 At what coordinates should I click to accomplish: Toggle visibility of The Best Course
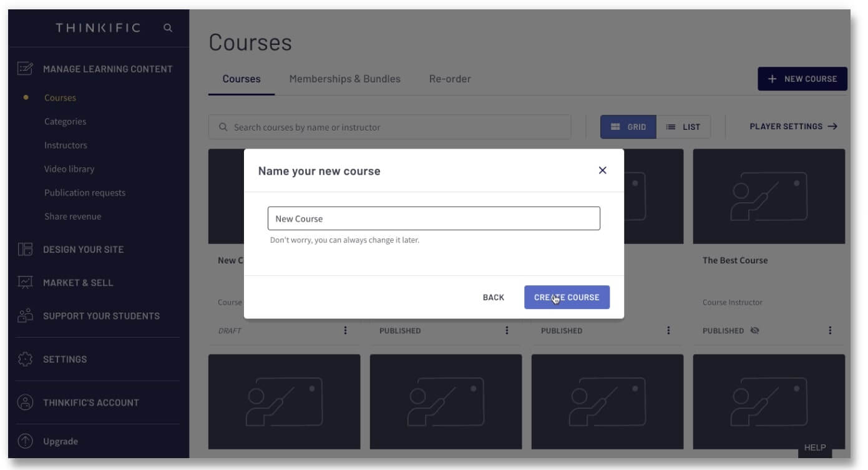click(x=755, y=330)
